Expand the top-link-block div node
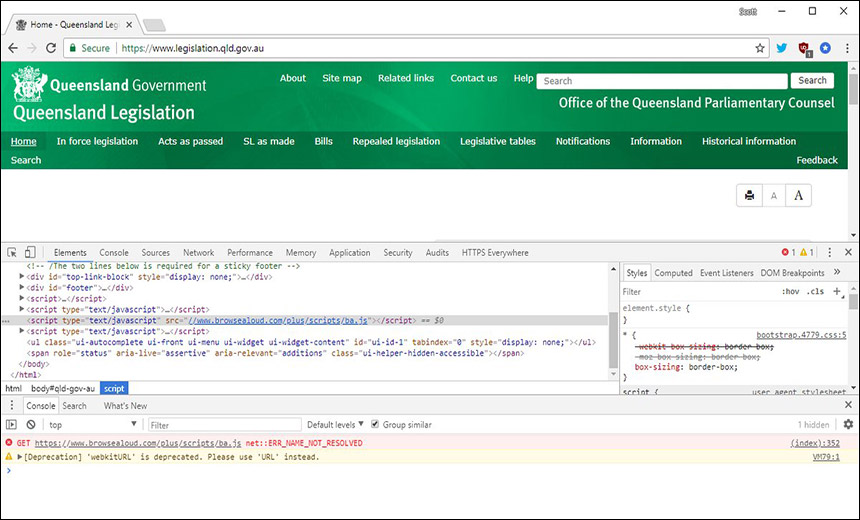Image resolution: width=860 pixels, height=520 pixels. click(22, 276)
